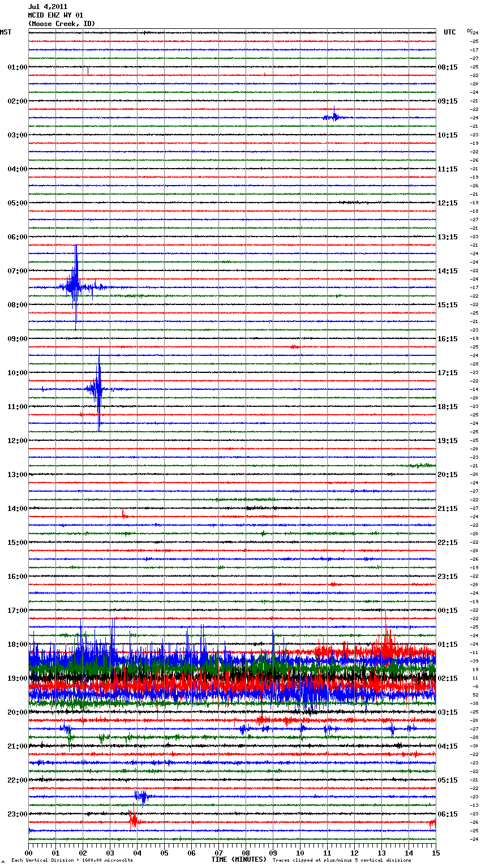Click the 05 minute axis tick label

(164, 853)
